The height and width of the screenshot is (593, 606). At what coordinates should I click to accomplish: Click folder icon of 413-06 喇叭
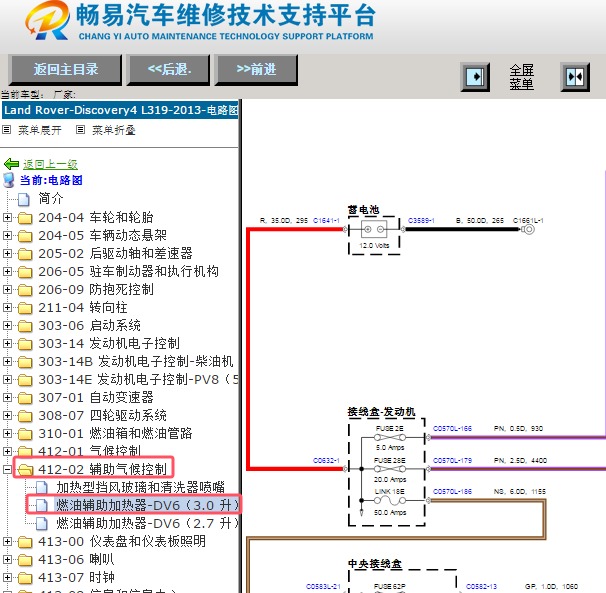pos(25,560)
